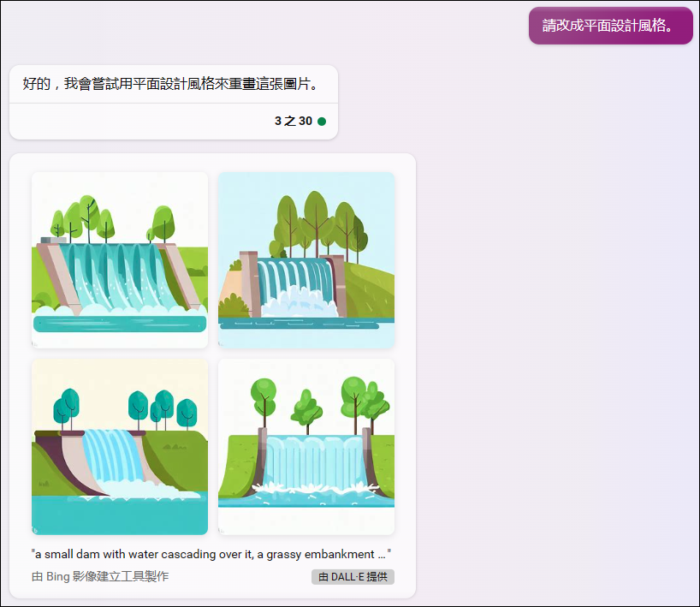The width and height of the screenshot is (700, 607).
Task: Open the dam image with light blue sky background
Action: (x=306, y=260)
